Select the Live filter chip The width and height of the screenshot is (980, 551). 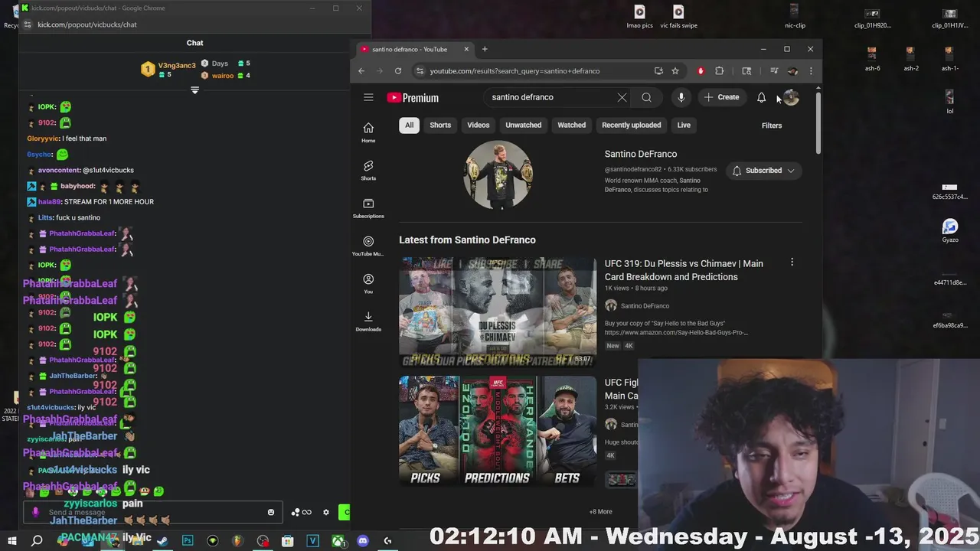click(x=684, y=125)
